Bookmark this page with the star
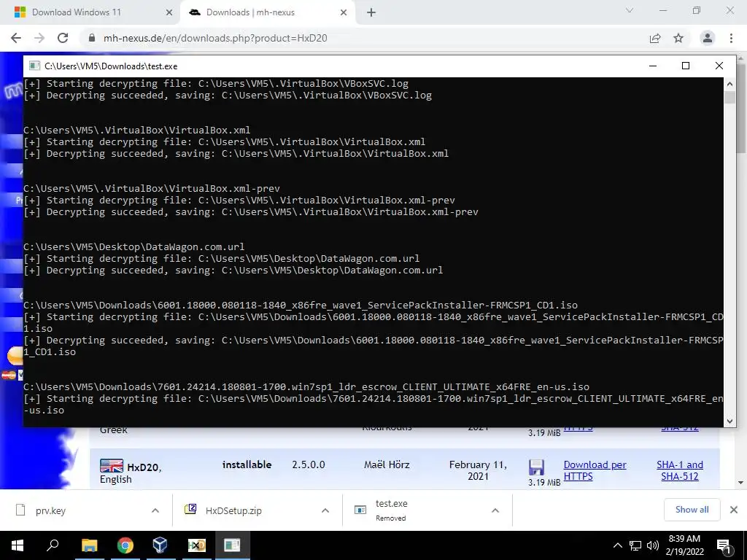 [x=678, y=38]
